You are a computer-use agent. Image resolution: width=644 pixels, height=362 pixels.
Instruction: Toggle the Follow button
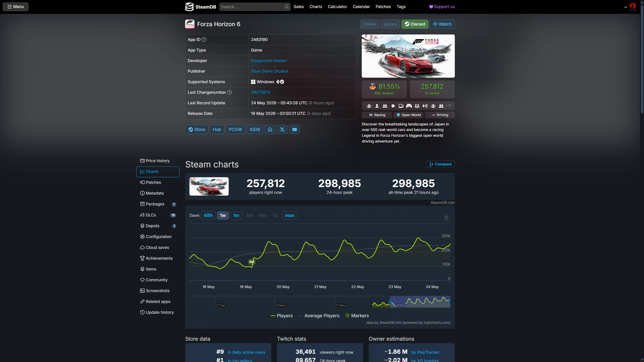pyautogui.click(x=370, y=24)
